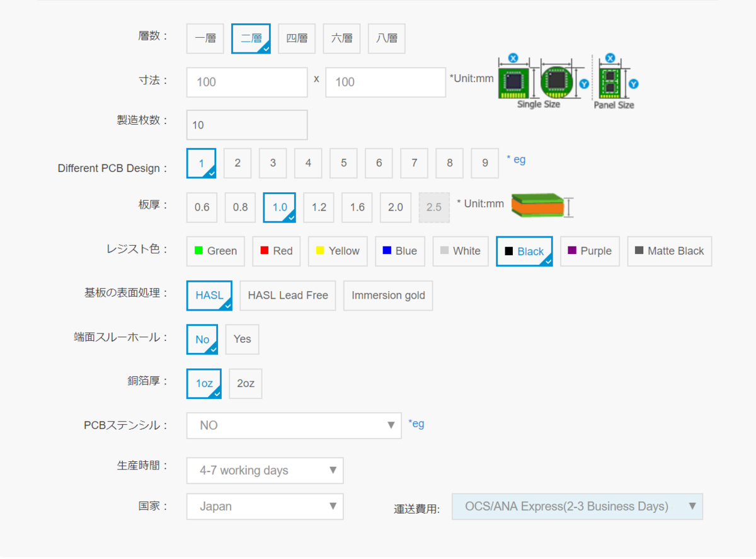This screenshot has height=559, width=756.
Task: Set Different PCB Design to 4
Action: coord(308,163)
